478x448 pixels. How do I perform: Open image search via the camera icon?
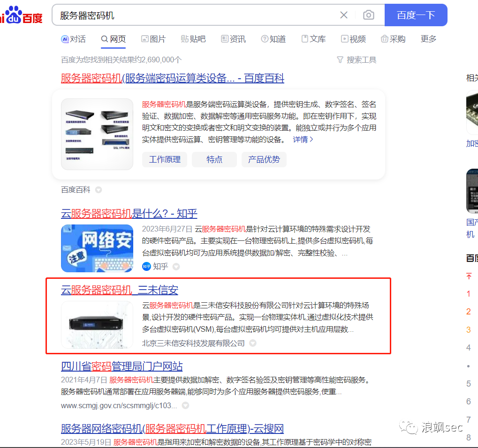(369, 15)
